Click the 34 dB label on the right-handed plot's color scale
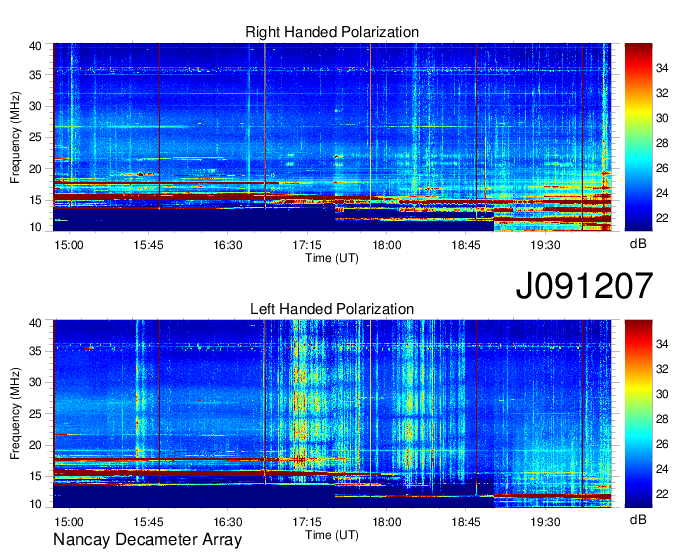This screenshot has height=552, width=680. (x=662, y=68)
